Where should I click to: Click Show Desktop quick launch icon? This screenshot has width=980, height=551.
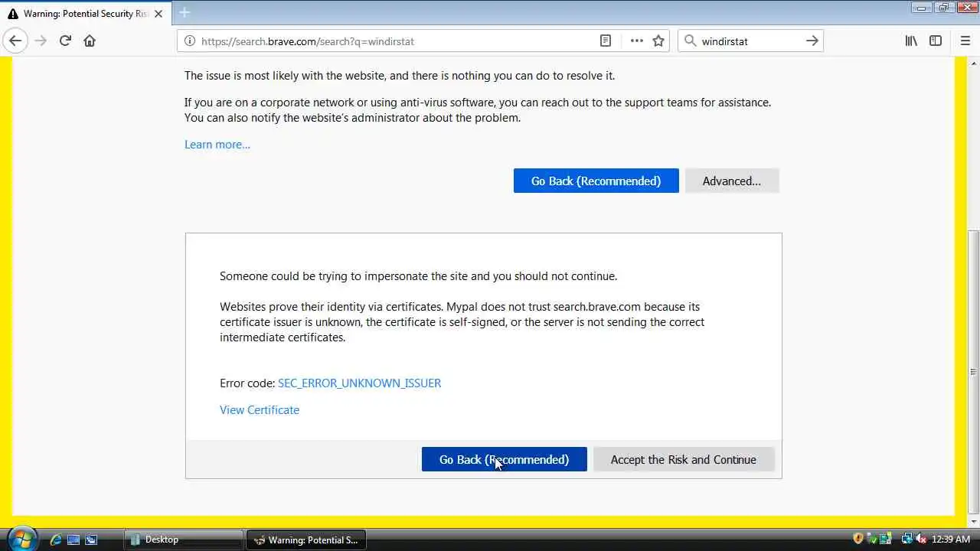click(x=73, y=540)
